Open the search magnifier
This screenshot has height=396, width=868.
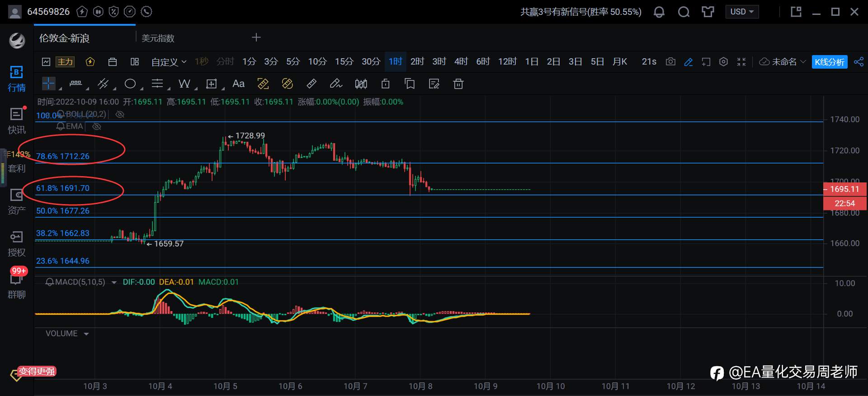[684, 12]
